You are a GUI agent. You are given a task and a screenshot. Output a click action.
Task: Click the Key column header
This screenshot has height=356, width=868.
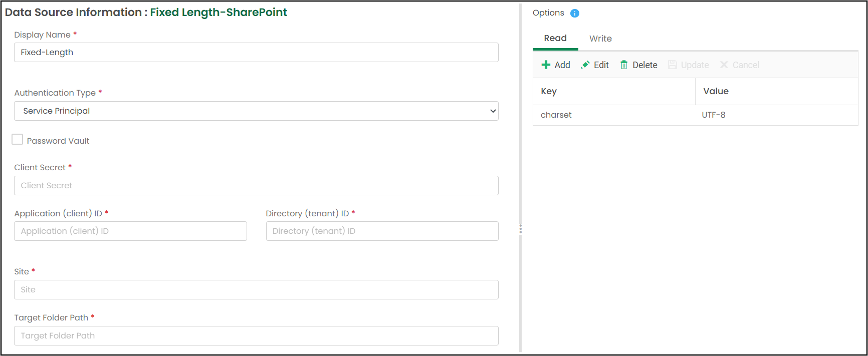click(614, 92)
